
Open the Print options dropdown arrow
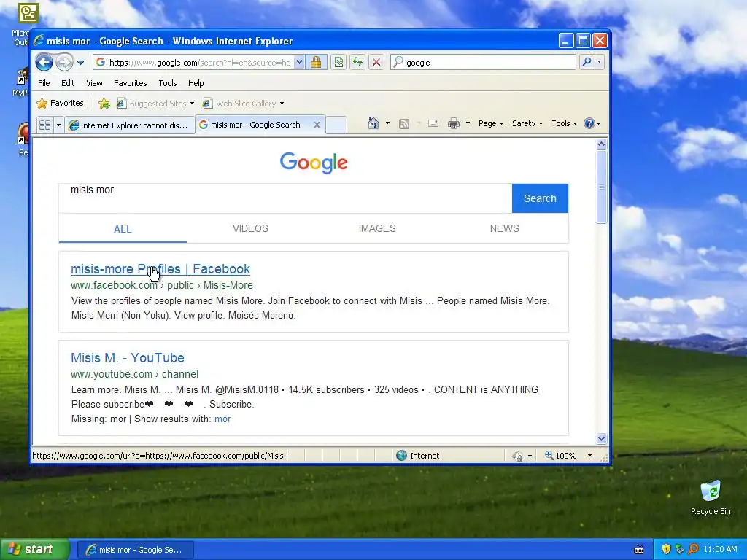point(468,123)
